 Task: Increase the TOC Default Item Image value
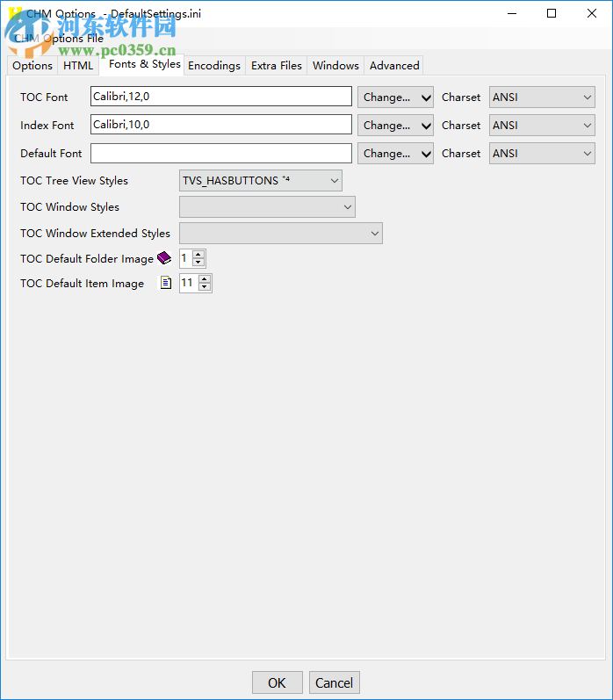pos(205,279)
